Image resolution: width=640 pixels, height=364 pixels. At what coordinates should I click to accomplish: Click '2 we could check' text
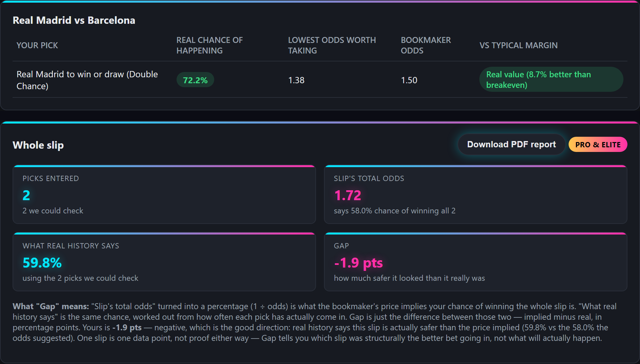tap(53, 211)
